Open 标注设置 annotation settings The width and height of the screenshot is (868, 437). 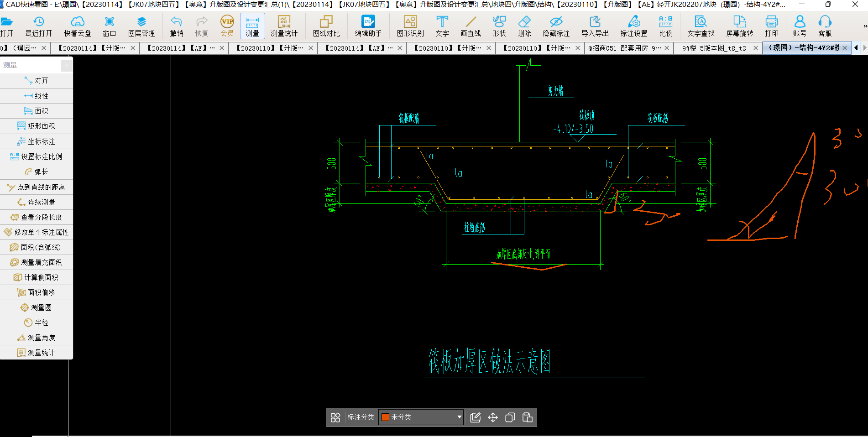pos(634,26)
